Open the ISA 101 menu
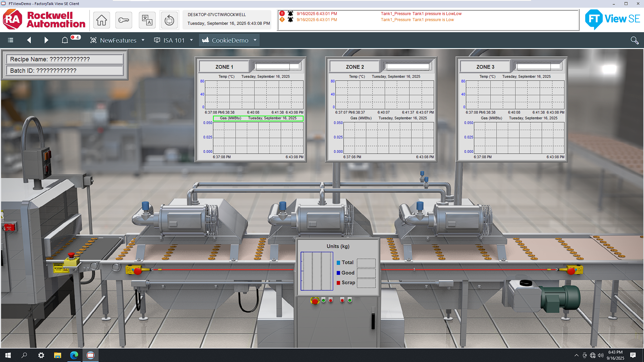This screenshot has width=644, height=362. 173,40
